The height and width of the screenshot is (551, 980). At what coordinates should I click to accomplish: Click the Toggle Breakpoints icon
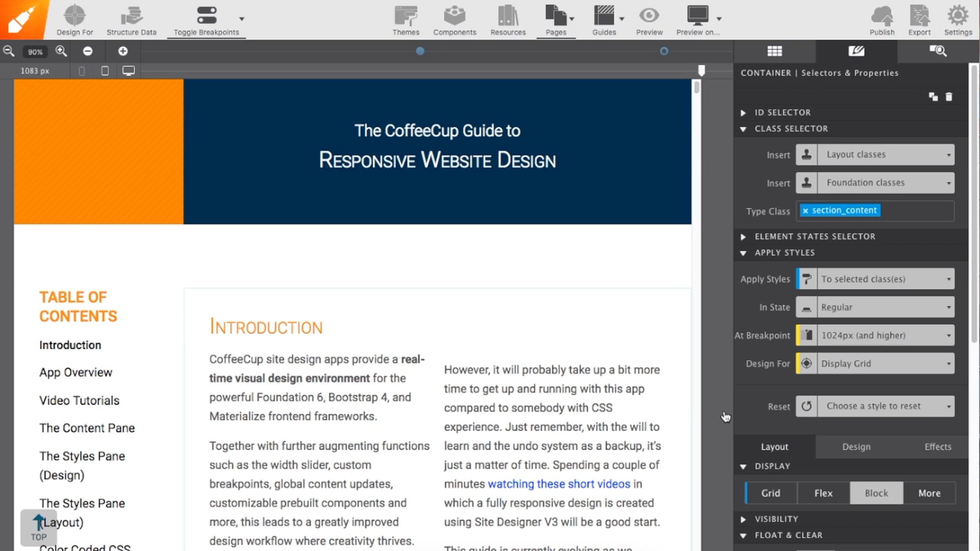pyautogui.click(x=207, y=16)
